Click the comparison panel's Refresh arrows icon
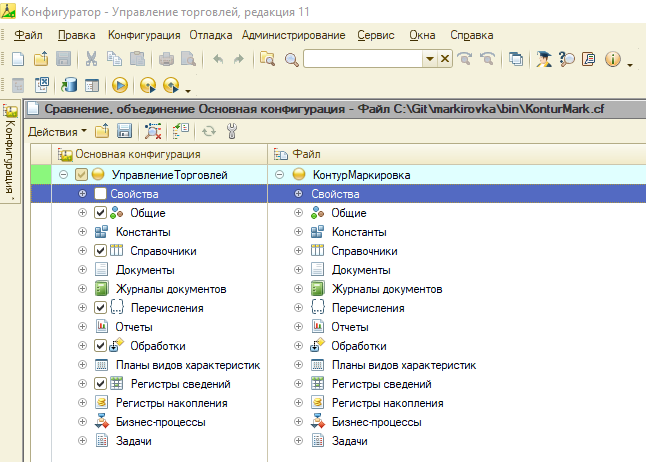This screenshot has height=462, width=646. click(x=209, y=131)
